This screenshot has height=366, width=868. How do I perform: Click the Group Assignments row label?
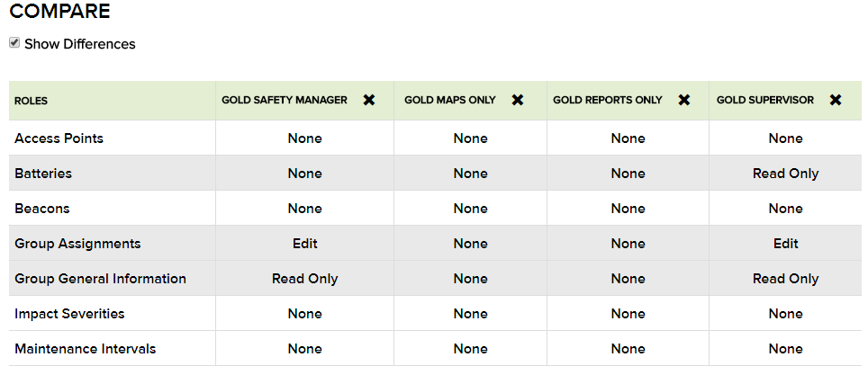77,244
